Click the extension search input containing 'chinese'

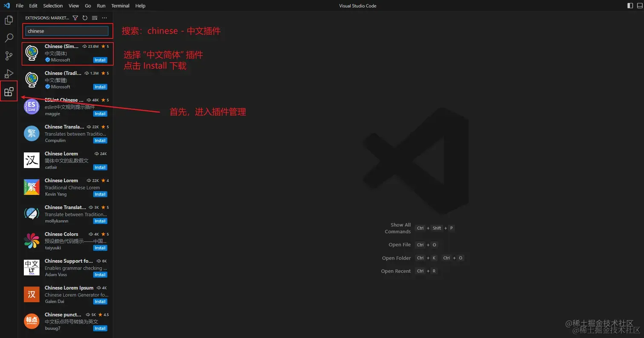[x=67, y=31]
